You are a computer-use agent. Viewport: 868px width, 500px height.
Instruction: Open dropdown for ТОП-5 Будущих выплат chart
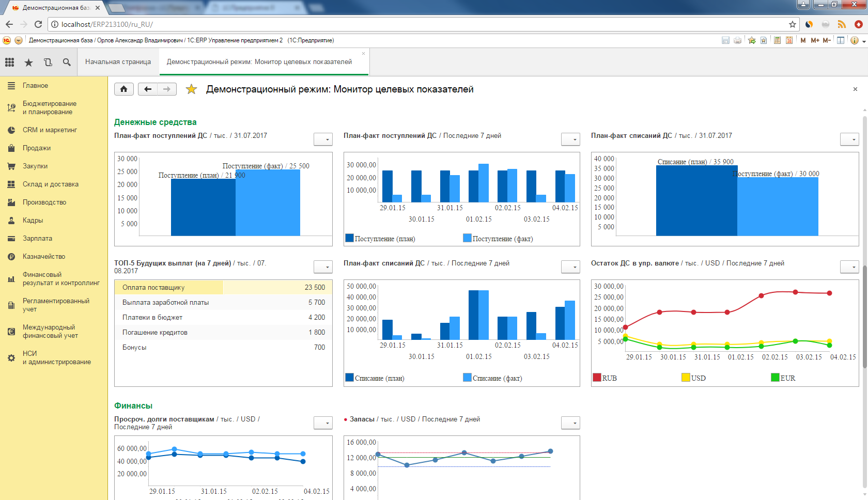[x=323, y=267]
